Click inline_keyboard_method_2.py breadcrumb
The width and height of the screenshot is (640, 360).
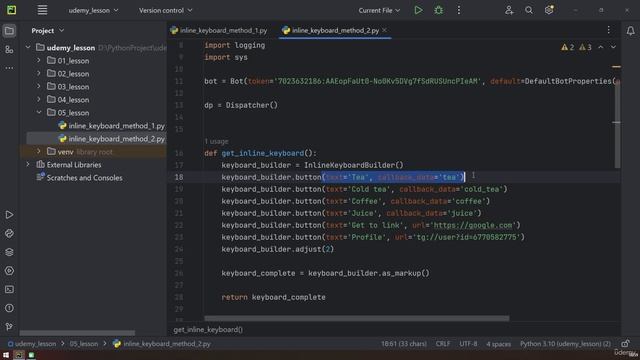pos(162,344)
